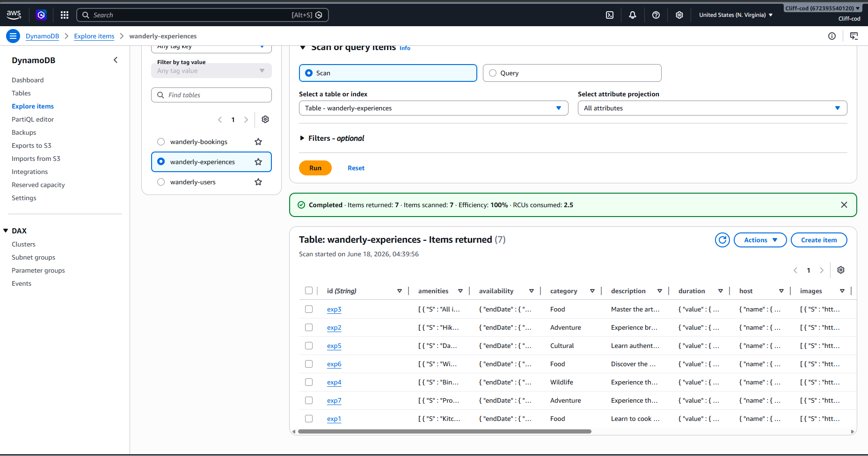Select the wanderly-bookings table radio
This screenshot has width=868, height=456.
click(161, 142)
